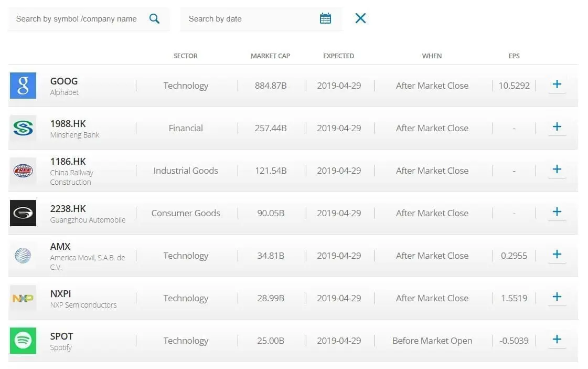Add GOOG with its plus icon
The width and height of the screenshot is (588, 369).
557,84
